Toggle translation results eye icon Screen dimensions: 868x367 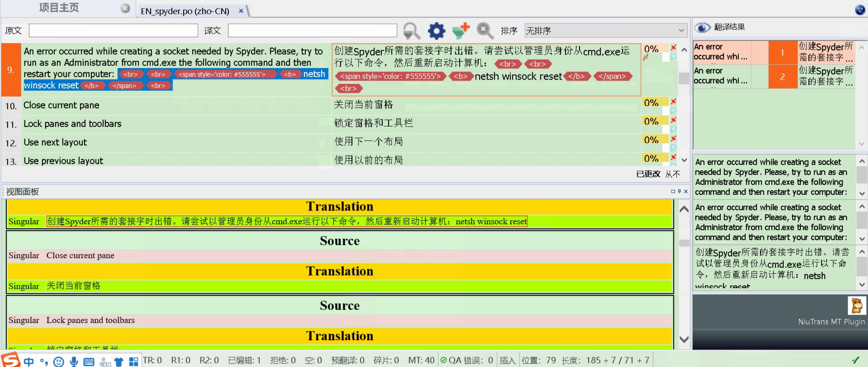(702, 27)
